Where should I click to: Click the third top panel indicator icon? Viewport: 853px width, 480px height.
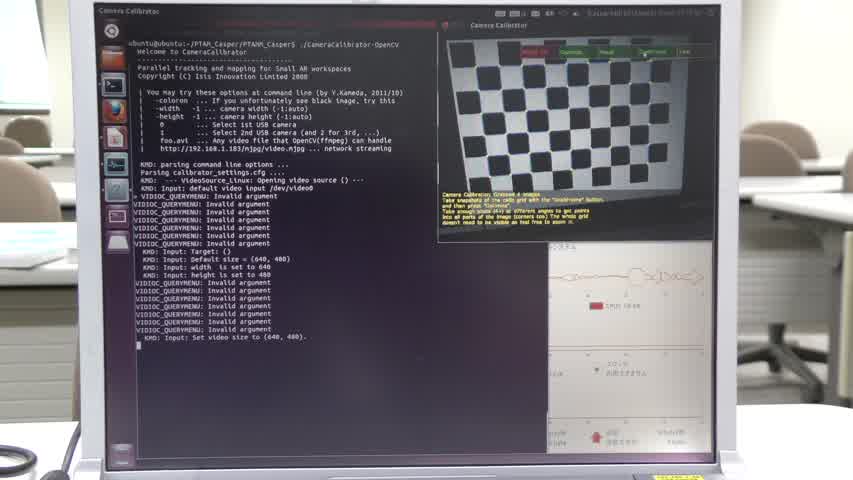coord(536,13)
